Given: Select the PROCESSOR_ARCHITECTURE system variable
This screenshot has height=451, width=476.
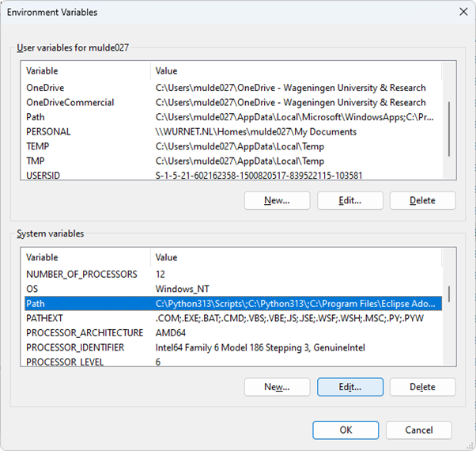Looking at the screenshot, I should coord(85,332).
